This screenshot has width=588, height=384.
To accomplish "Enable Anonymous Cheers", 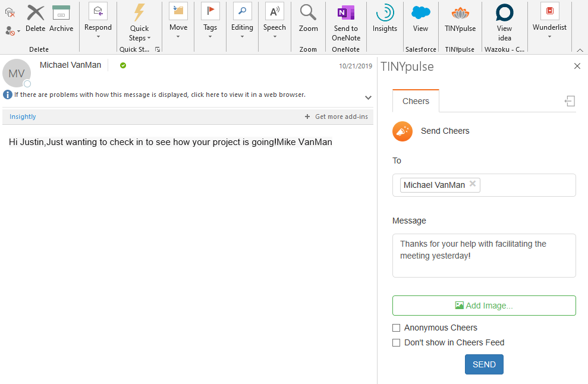I will point(396,328).
